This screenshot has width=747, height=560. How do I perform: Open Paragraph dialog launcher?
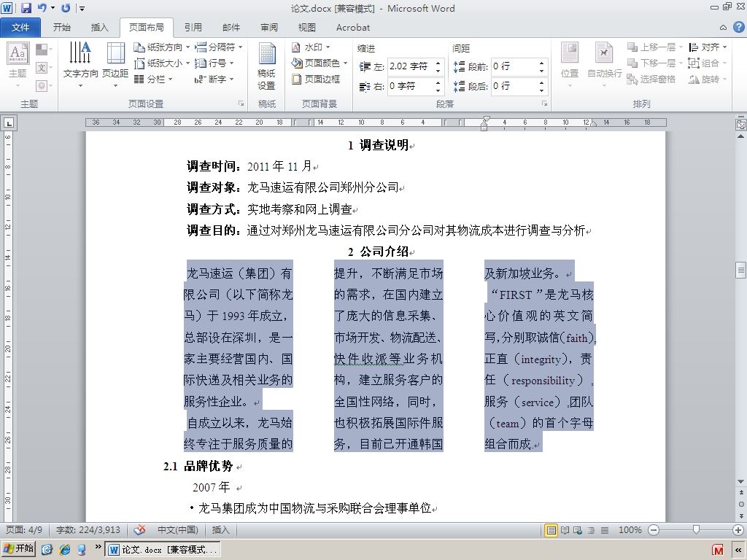544,104
